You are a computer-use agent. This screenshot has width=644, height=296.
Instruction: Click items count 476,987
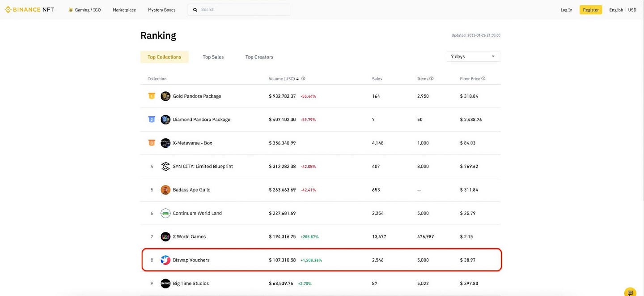(425, 236)
